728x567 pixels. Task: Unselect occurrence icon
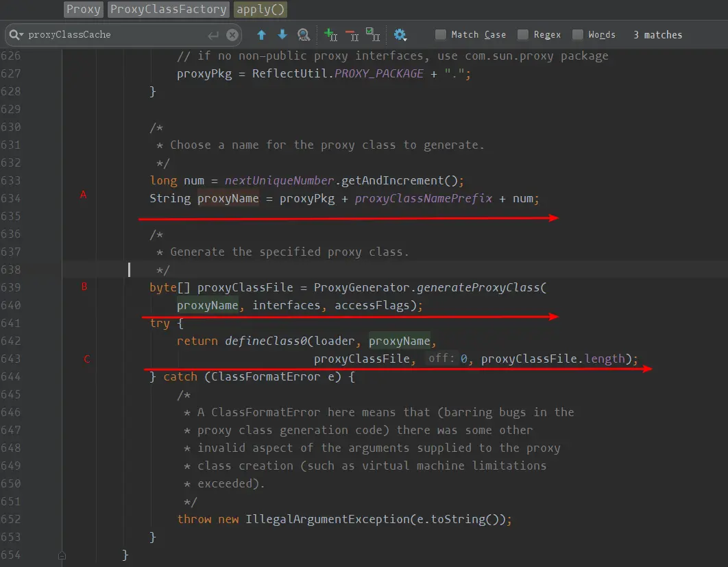pos(352,35)
